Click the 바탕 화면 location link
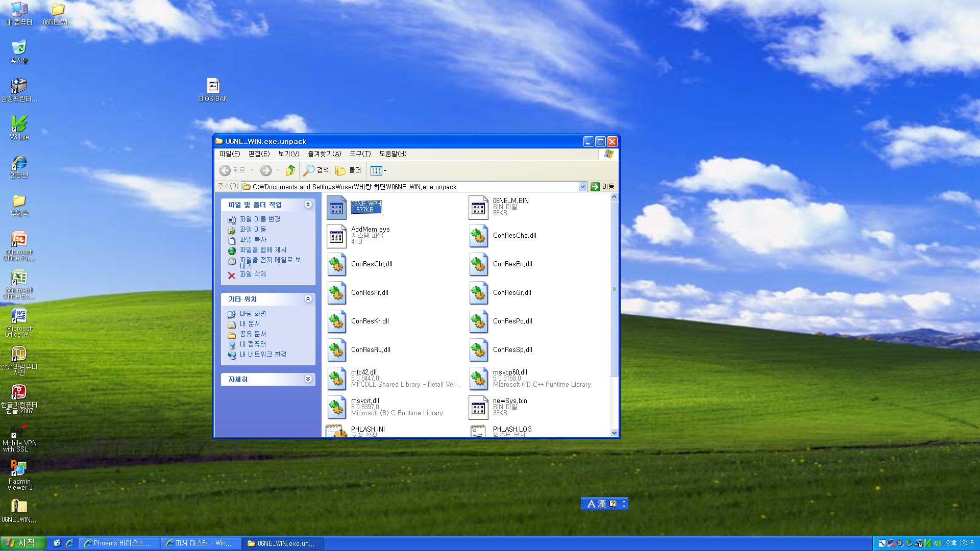 coord(253,313)
